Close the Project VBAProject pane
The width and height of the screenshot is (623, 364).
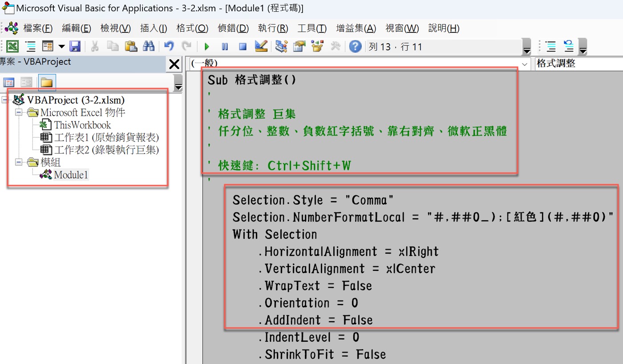174,65
